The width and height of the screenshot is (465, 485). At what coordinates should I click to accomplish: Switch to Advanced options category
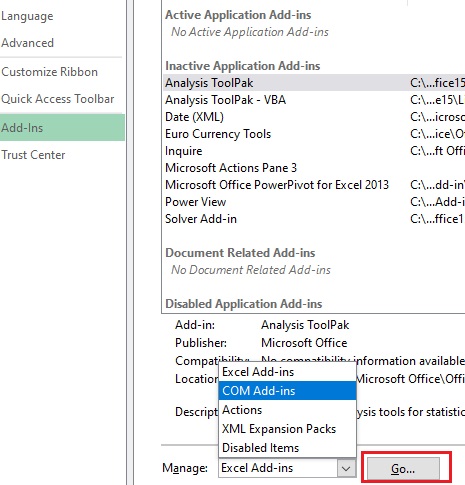(x=27, y=43)
